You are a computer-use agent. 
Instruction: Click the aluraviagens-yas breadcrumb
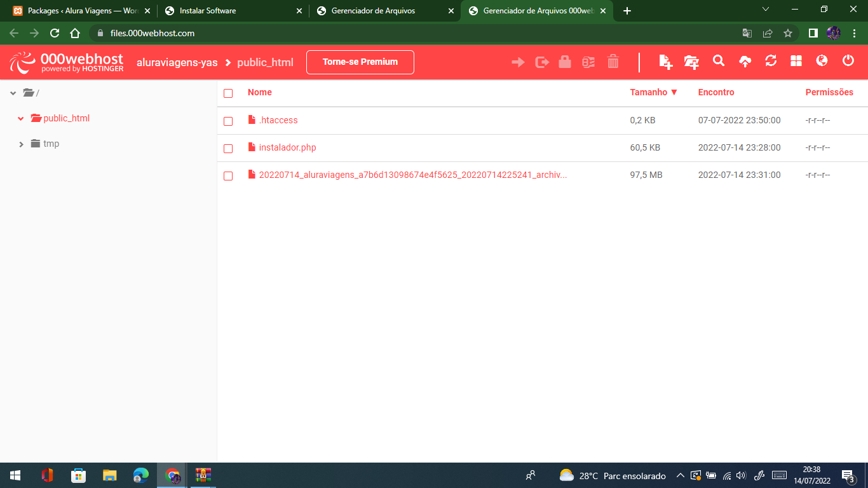tap(177, 62)
